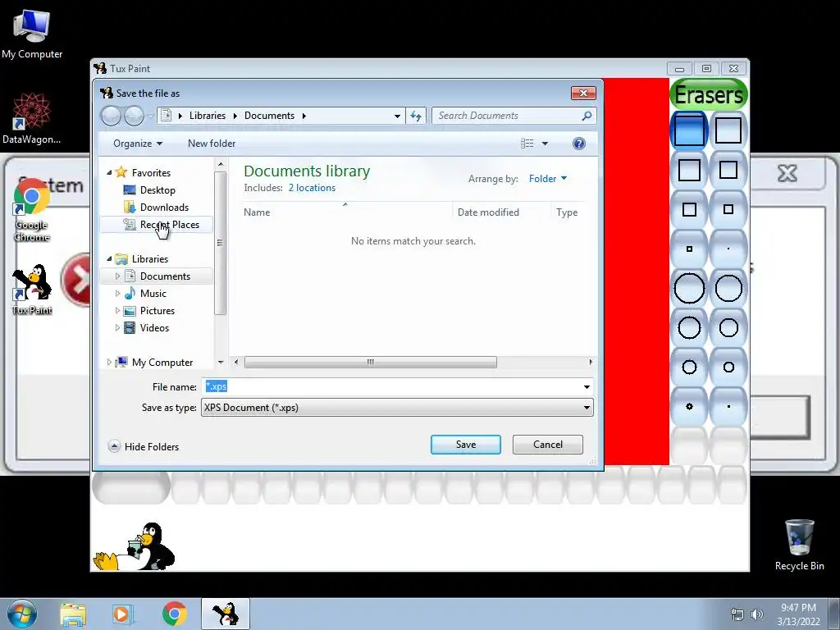The image size is (840, 630).
Task: Click the Erasers panel title
Action: click(708, 95)
